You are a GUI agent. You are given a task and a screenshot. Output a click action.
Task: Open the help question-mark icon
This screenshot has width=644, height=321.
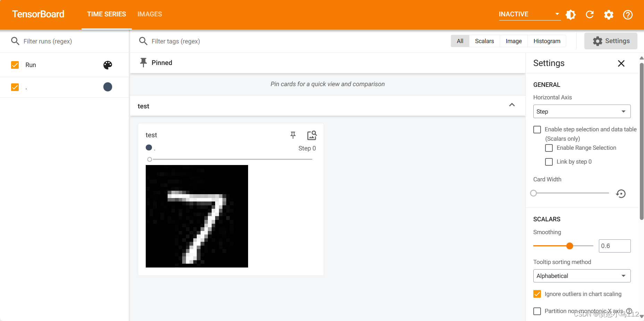pos(628,15)
